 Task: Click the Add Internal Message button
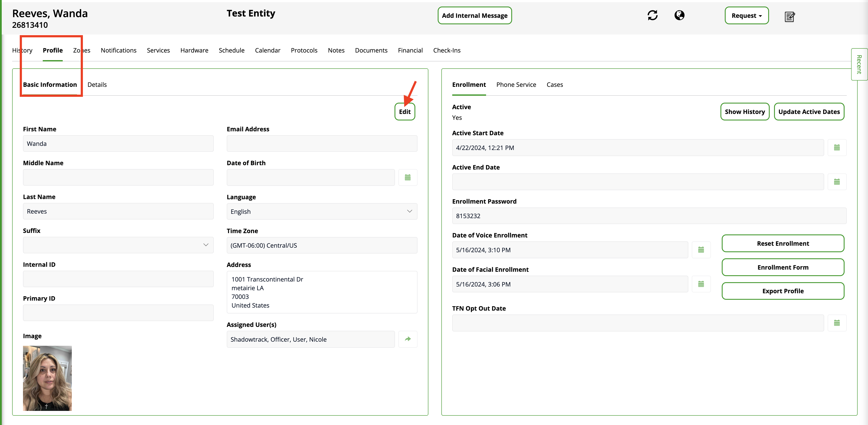(474, 15)
